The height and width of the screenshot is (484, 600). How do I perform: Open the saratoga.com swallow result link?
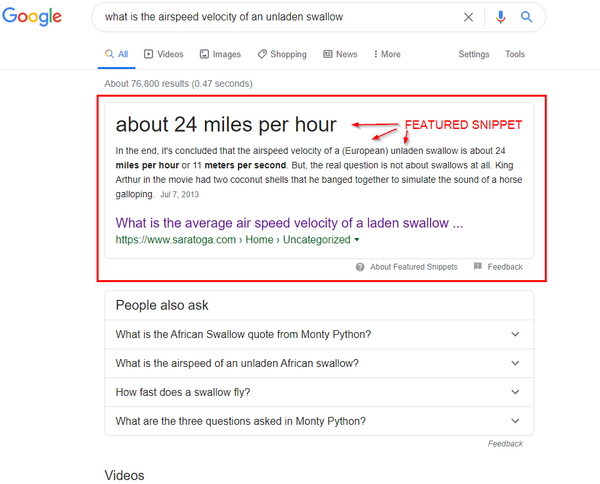click(x=289, y=223)
